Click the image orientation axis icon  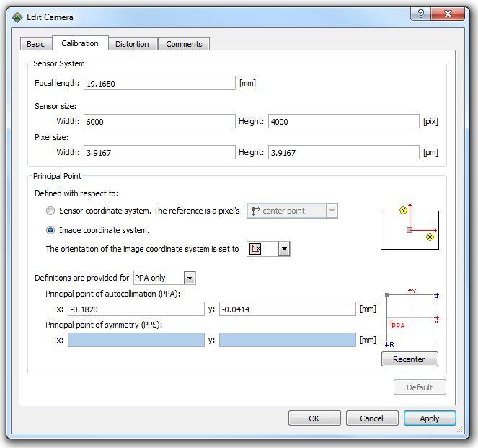[255, 249]
